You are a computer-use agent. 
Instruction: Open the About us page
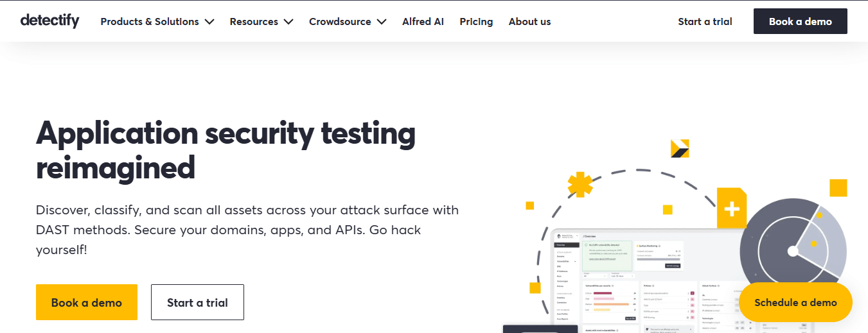(x=529, y=22)
